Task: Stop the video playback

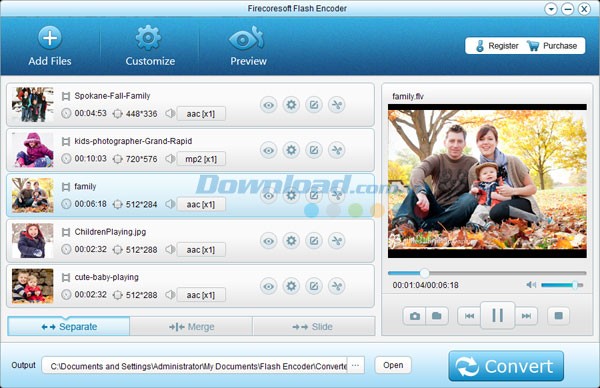Action: click(x=558, y=316)
